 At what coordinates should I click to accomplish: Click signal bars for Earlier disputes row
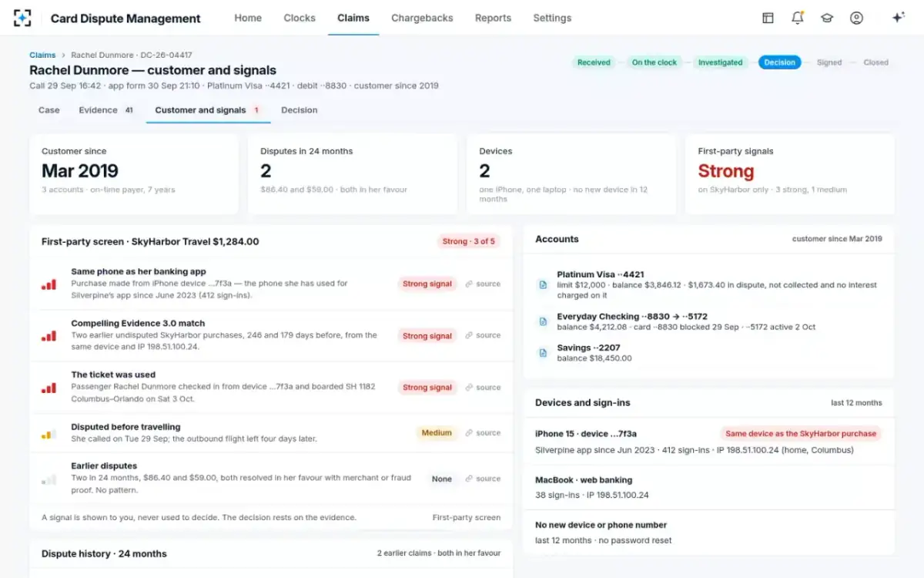coord(49,479)
